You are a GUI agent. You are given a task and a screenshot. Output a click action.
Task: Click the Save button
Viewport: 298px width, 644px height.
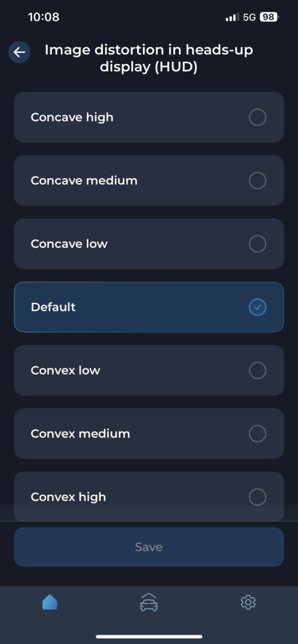(x=149, y=547)
